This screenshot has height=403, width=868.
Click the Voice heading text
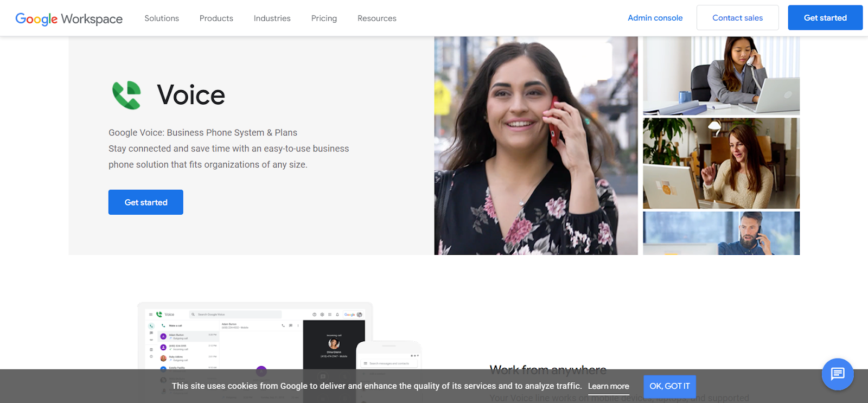[x=191, y=95]
